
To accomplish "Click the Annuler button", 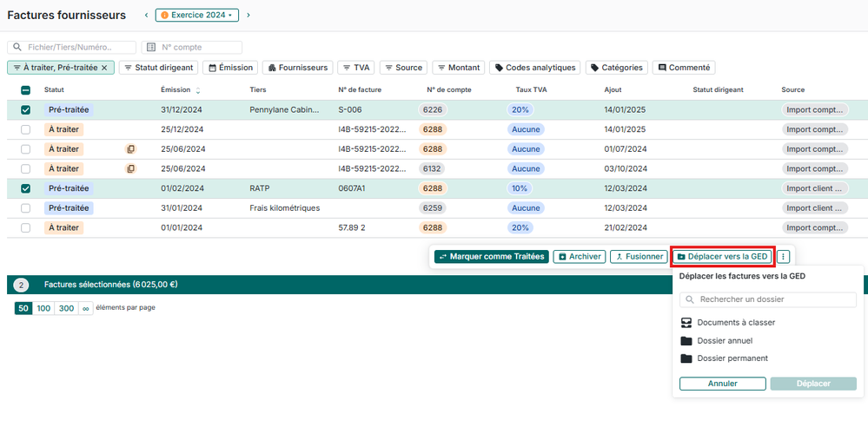I will coord(722,384).
